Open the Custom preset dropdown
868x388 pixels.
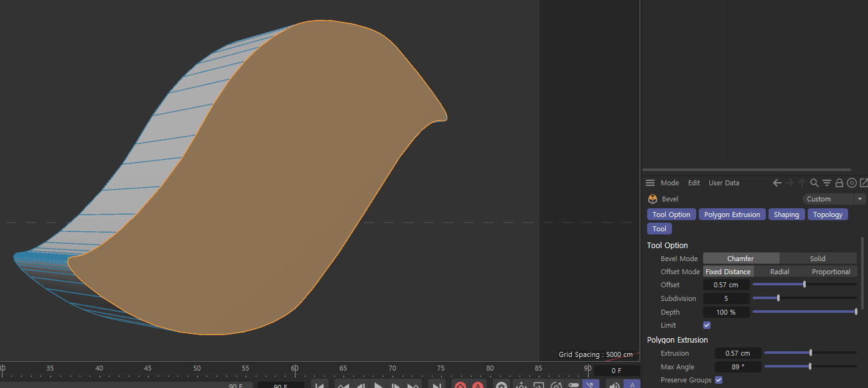pyautogui.click(x=829, y=199)
